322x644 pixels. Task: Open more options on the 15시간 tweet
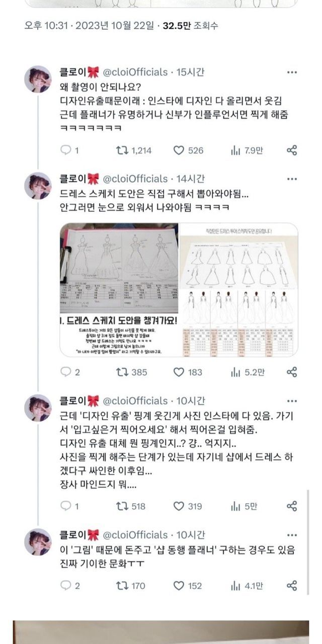292,72
